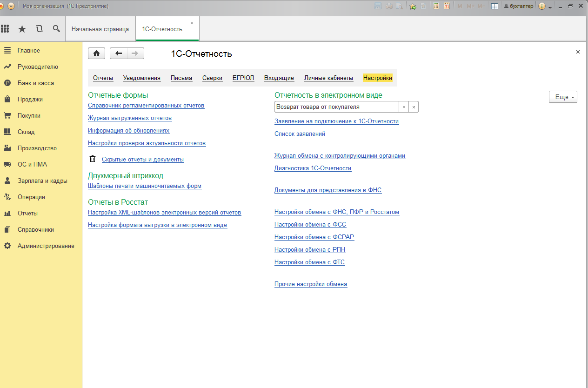The width and height of the screenshot is (588, 388).
Task: Click the бухгалтер user name
Action: [x=519, y=6]
